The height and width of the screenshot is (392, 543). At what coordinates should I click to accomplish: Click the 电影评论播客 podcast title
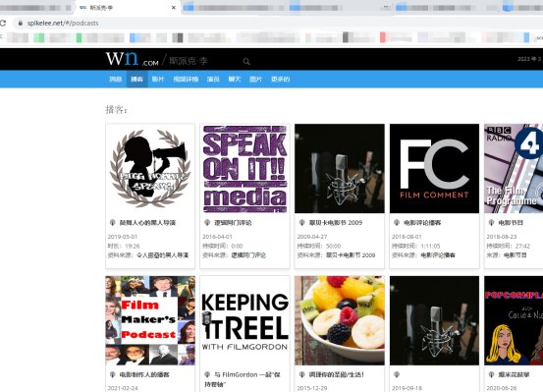pyautogui.click(x=422, y=222)
